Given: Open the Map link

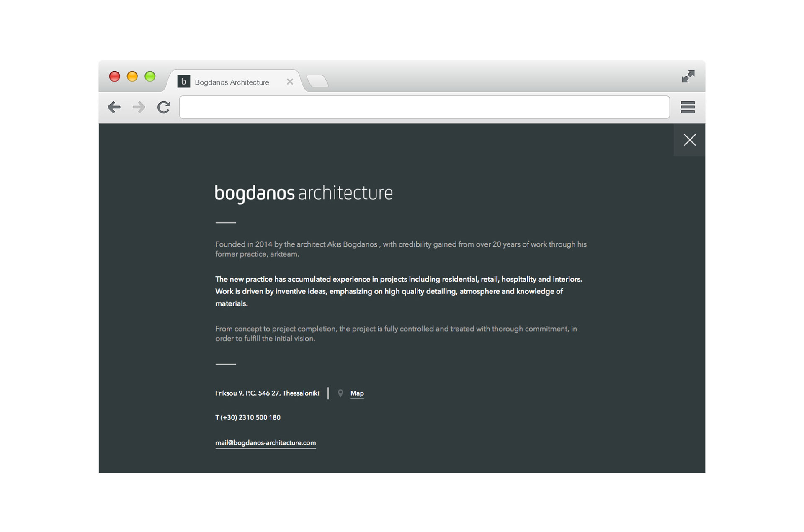Looking at the screenshot, I should coord(357,393).
